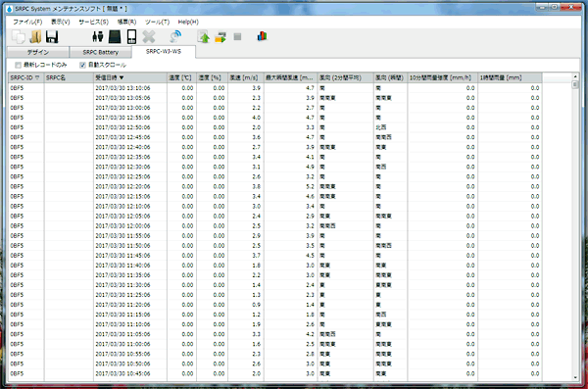Enable the 最新レコードのみ checkbox

[x=18, y=66]
